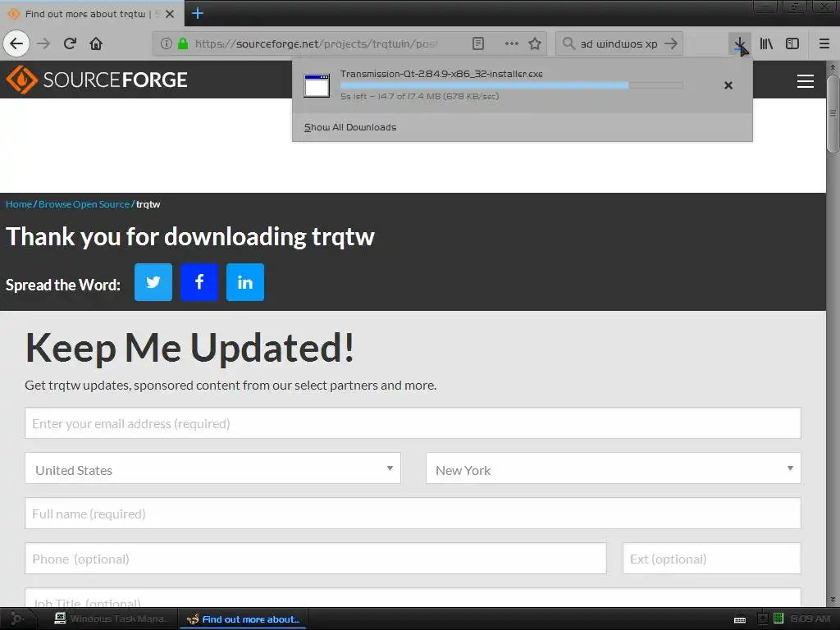
Task: Click the scrollbar down arrow
Action: tap(833, 600)
